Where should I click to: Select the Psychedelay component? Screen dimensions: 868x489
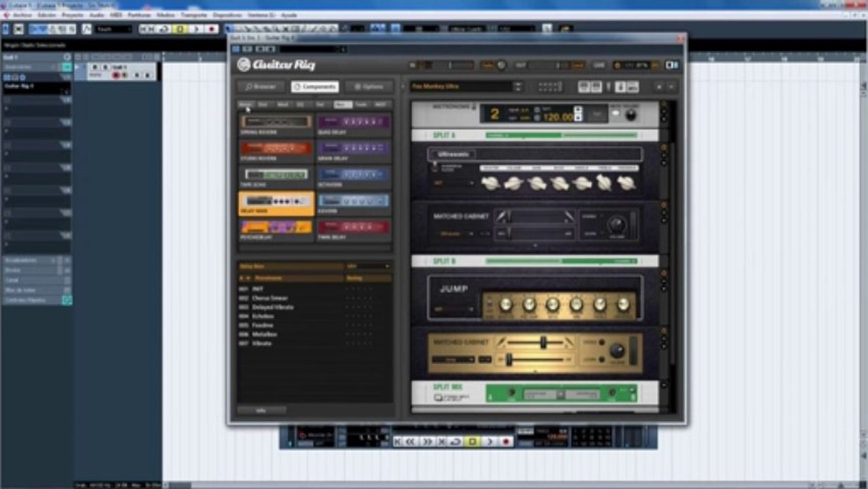coord(276,230)
